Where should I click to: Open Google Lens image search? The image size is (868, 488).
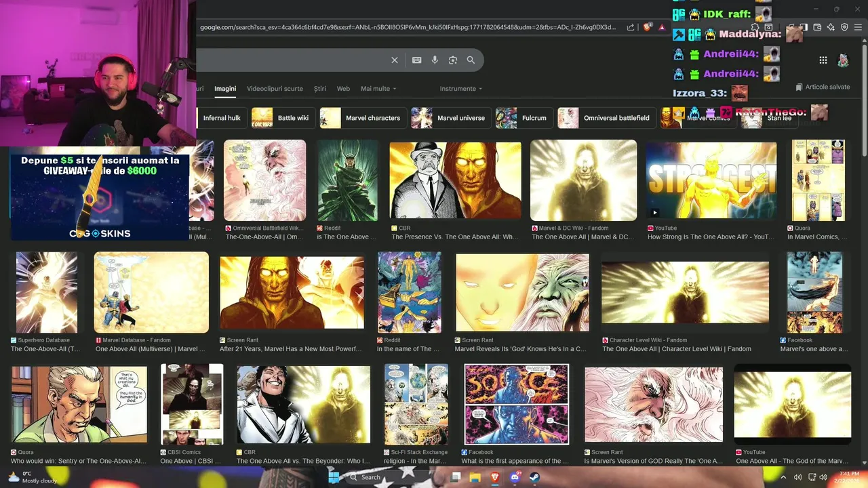[x=453, y=60]
